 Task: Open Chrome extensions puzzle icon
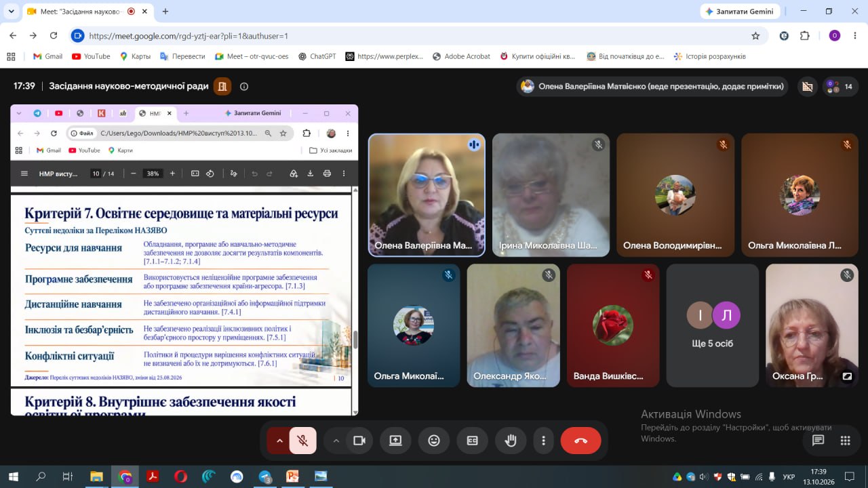(805, 36)
